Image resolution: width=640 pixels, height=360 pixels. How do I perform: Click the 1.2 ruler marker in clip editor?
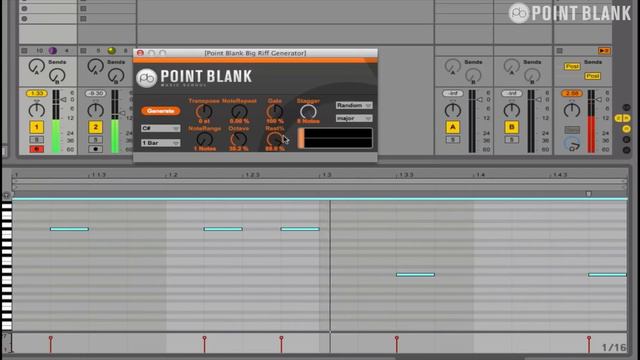(x=172, y=175)
